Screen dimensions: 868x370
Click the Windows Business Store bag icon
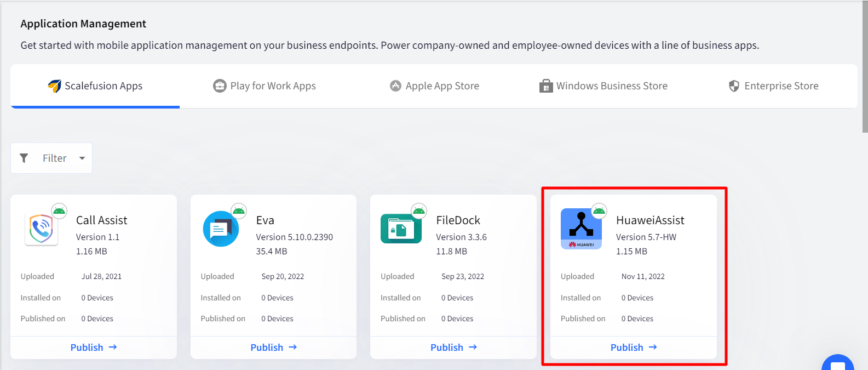[546, 86]
